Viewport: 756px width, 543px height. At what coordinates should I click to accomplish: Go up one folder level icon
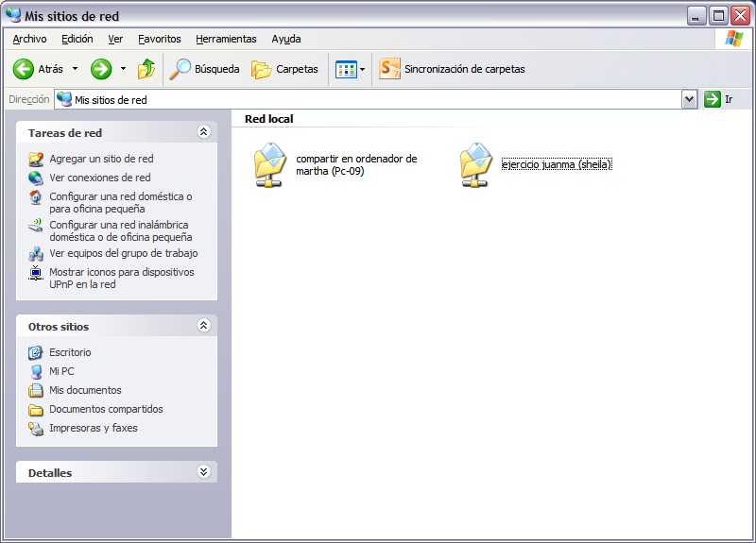[x=146, y=69]
